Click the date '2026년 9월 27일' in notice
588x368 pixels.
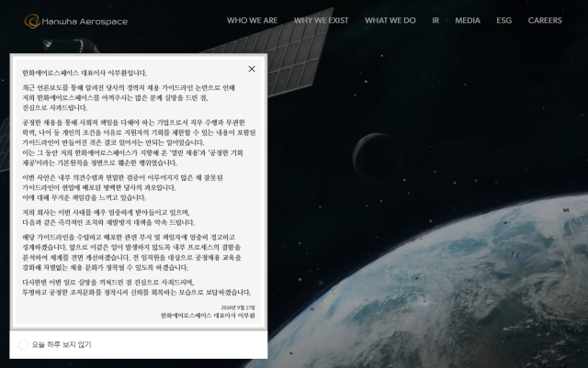tap(238, 307)
